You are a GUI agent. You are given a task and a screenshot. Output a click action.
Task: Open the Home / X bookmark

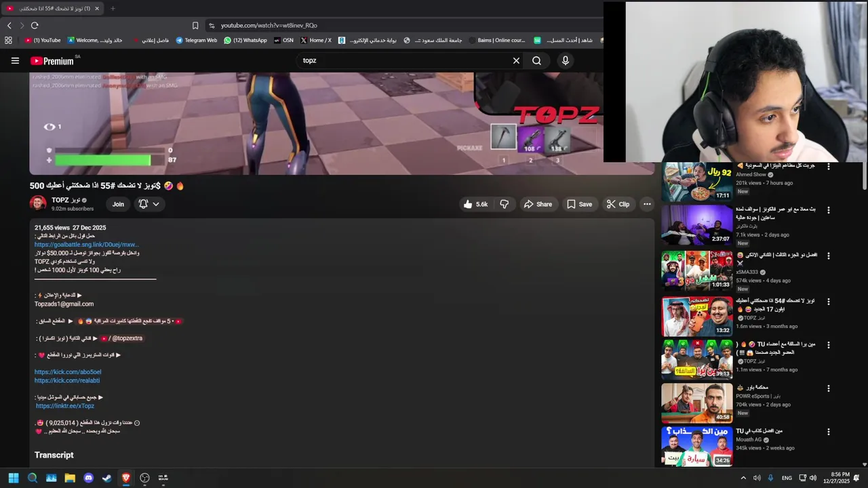point(316,40)
